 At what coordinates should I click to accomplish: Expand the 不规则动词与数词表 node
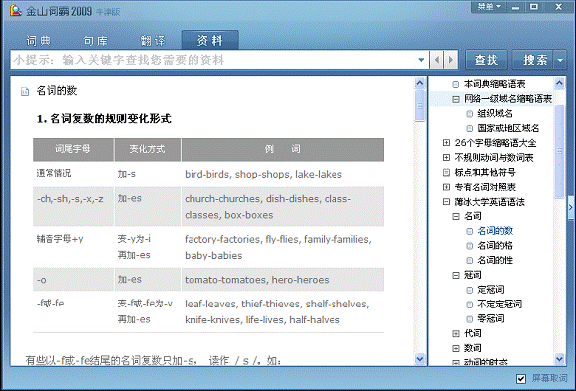446,158
